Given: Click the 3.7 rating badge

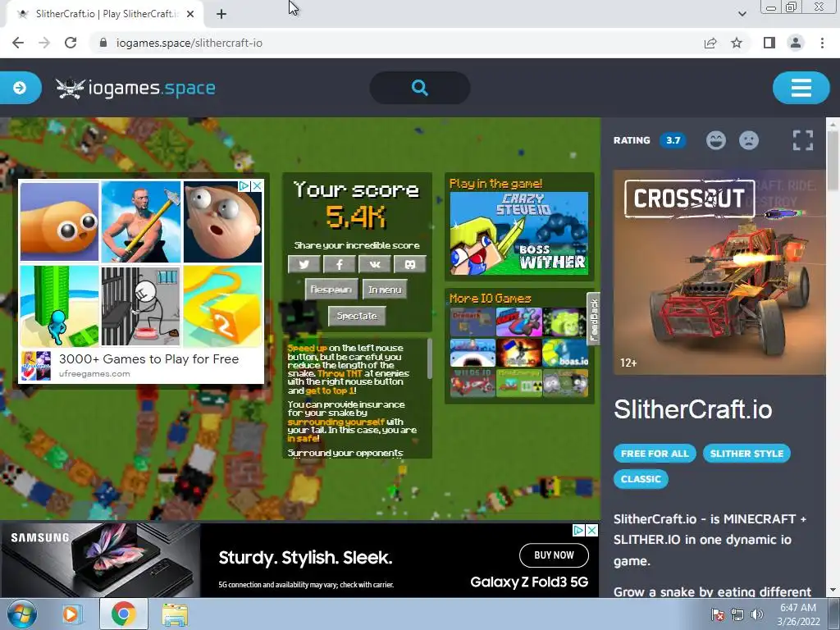Looking at the screenshot, I should pos(673,140).
